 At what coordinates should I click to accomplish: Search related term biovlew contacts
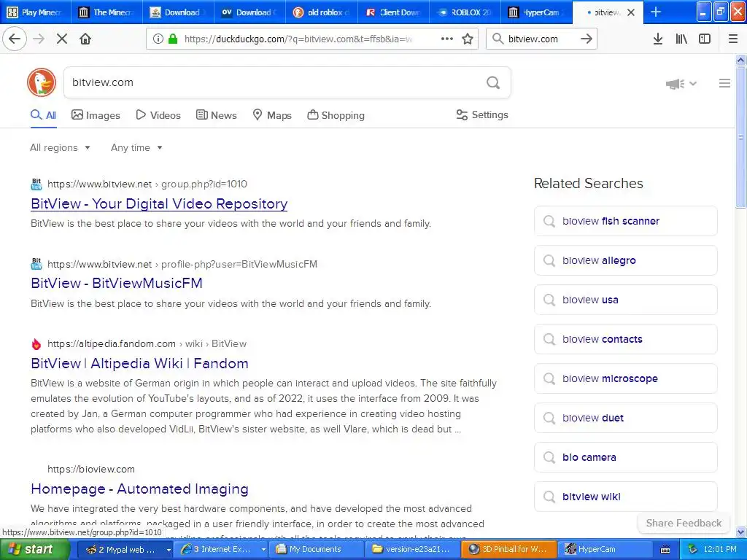625,339
